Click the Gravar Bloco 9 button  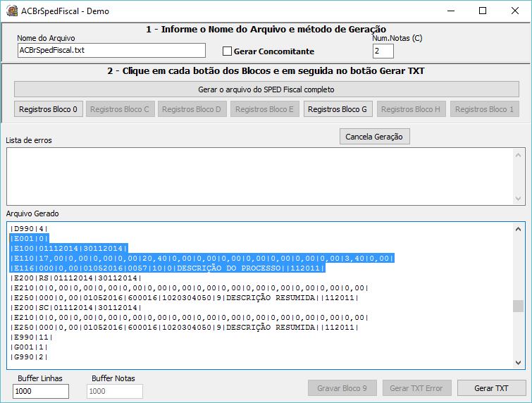342,388
